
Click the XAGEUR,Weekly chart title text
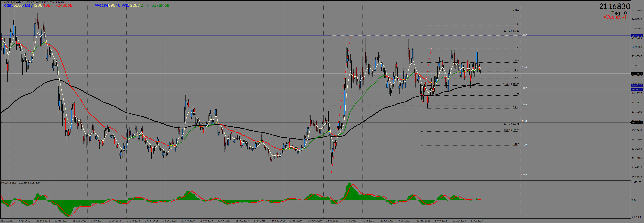click(12, 2)
